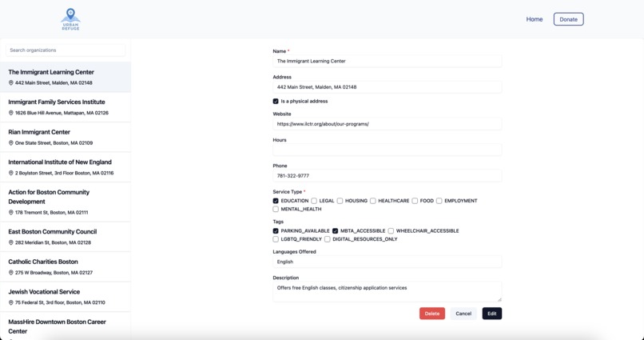The width and height of the screenshot is (644, 340).
Task: Click address text 275 W Broadway, Boston
Action: pos(54,273)
